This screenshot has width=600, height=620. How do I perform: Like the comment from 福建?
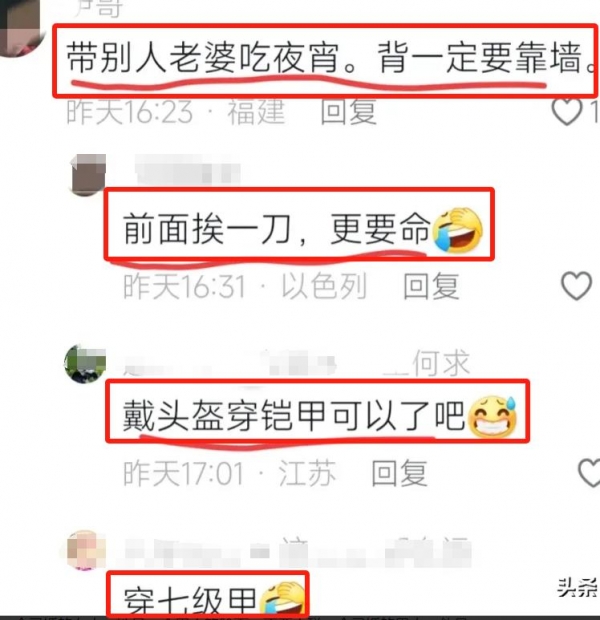[x=568, y=112]
